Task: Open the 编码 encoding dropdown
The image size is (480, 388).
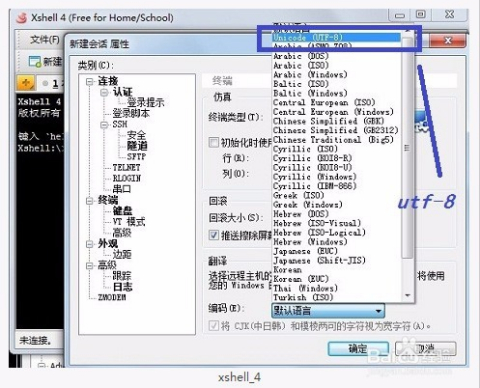Action: (x=328, y=311)
